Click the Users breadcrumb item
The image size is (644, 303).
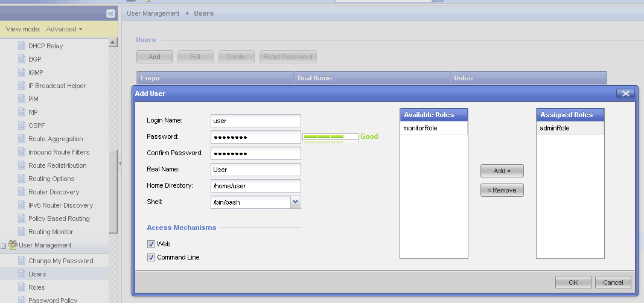click(204, 13)
